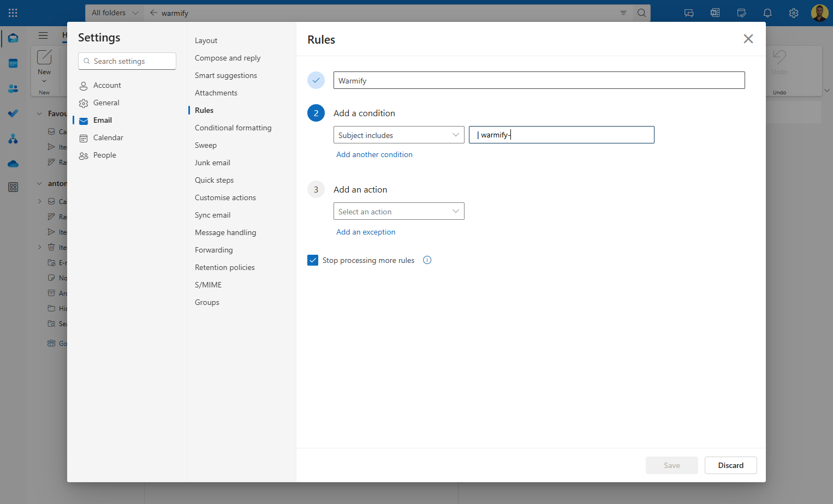
Task: Open profile picture account menu
Action: 819,13
